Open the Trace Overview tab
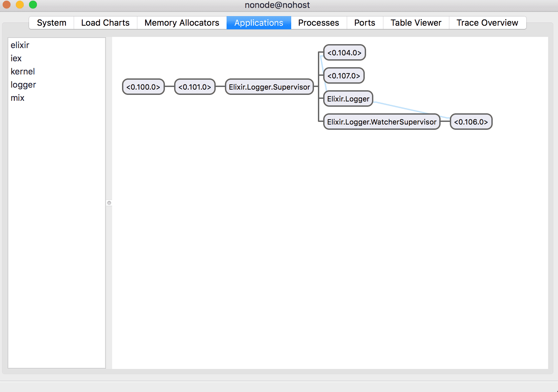The width and height of the screenshot is (558, 392). 487,23
